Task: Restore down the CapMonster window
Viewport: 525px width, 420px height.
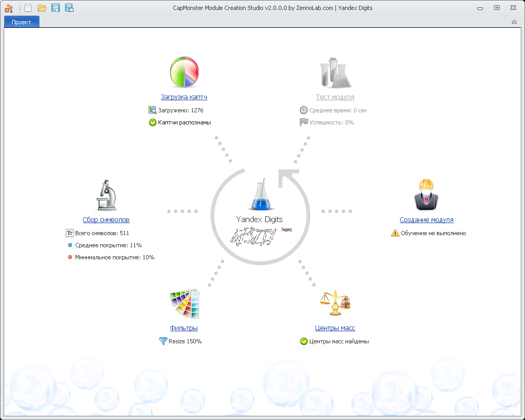Action: [497, 8]
